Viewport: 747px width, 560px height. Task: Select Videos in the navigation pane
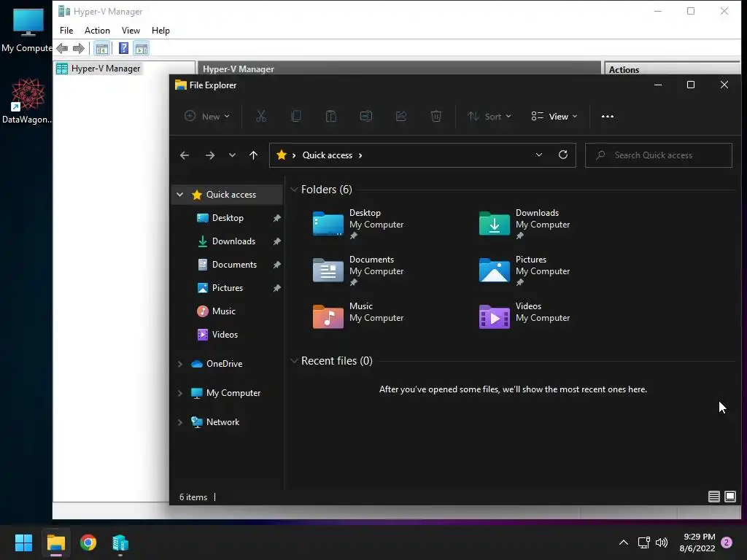click(225, 334)
